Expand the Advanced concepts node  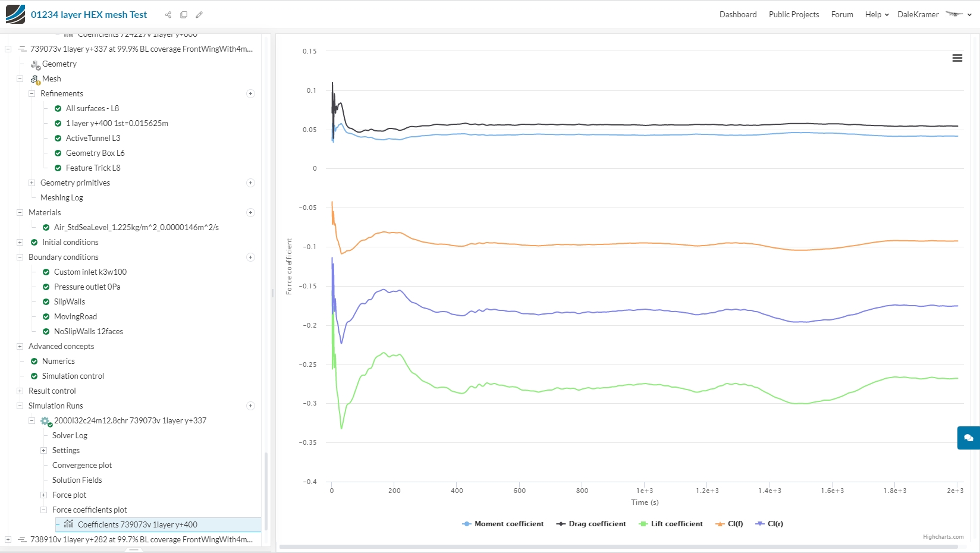click(20, 347)
